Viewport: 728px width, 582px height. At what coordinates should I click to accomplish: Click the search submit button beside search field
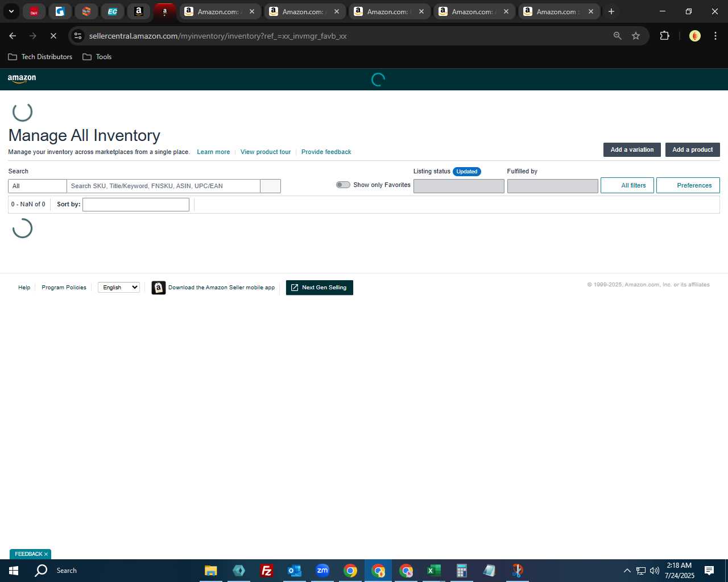tap(270, 186)
